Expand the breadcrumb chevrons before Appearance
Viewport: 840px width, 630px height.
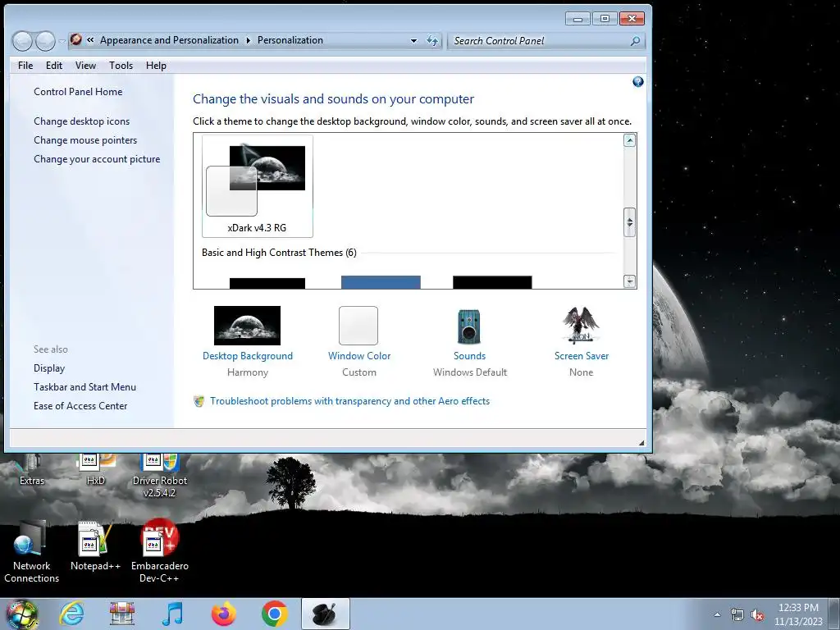90,39
